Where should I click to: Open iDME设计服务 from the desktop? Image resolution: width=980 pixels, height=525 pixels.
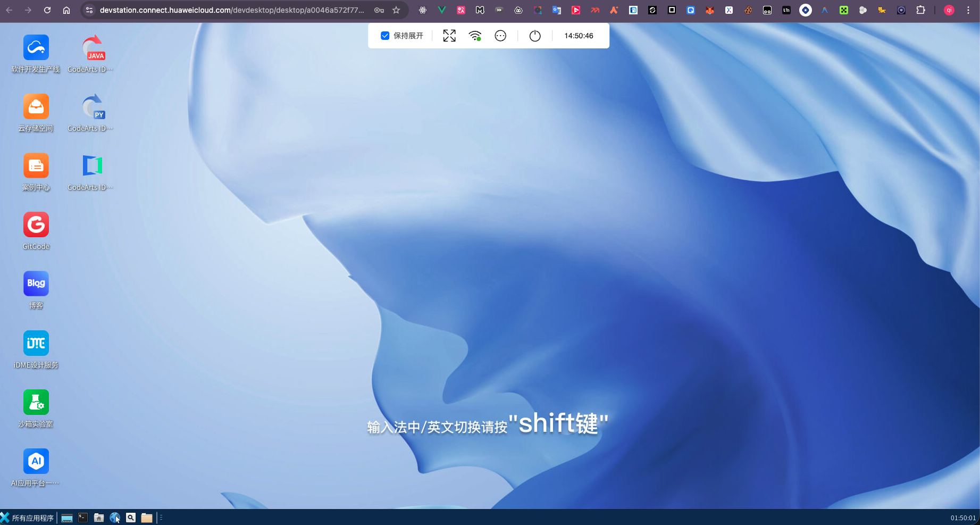point(36,343)
